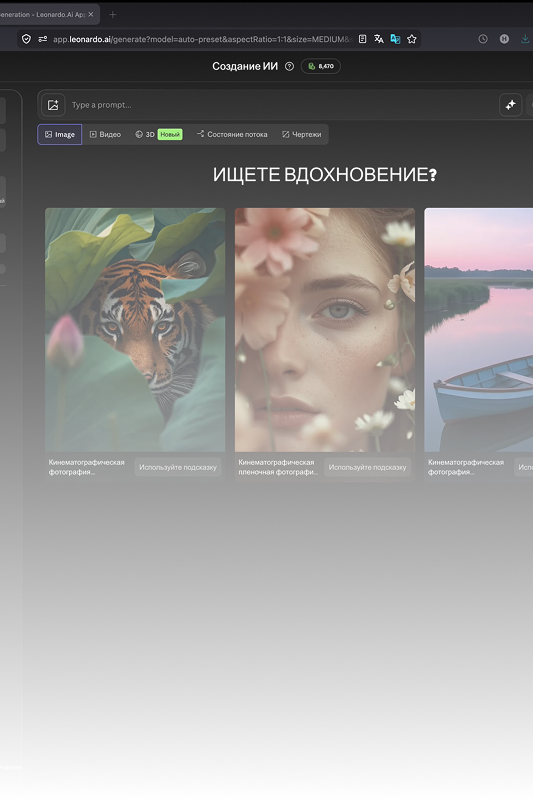533x800 pixels.
Task: Switch to the 3D Новый tab
Action: pos(159,135)
